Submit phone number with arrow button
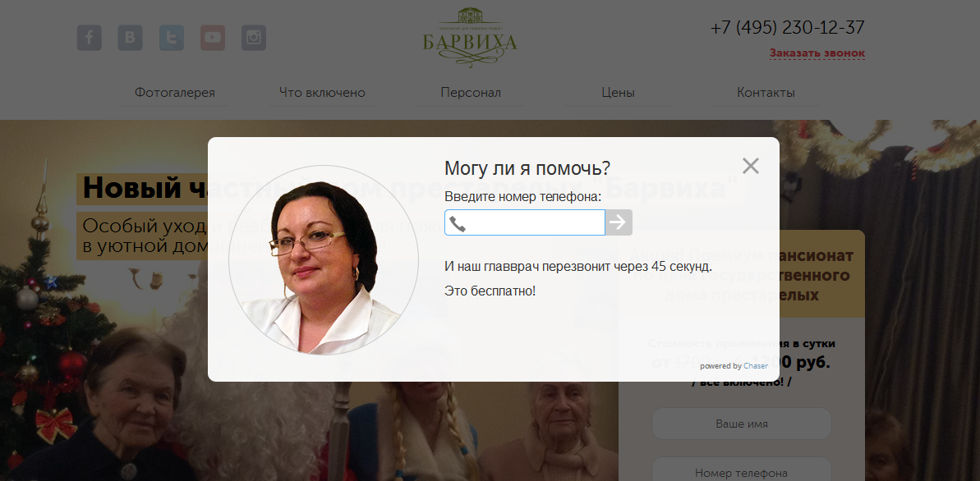Image resolution: width=980 pixels, height=481 pixels. pyautogui.click(x=619, y=222)
